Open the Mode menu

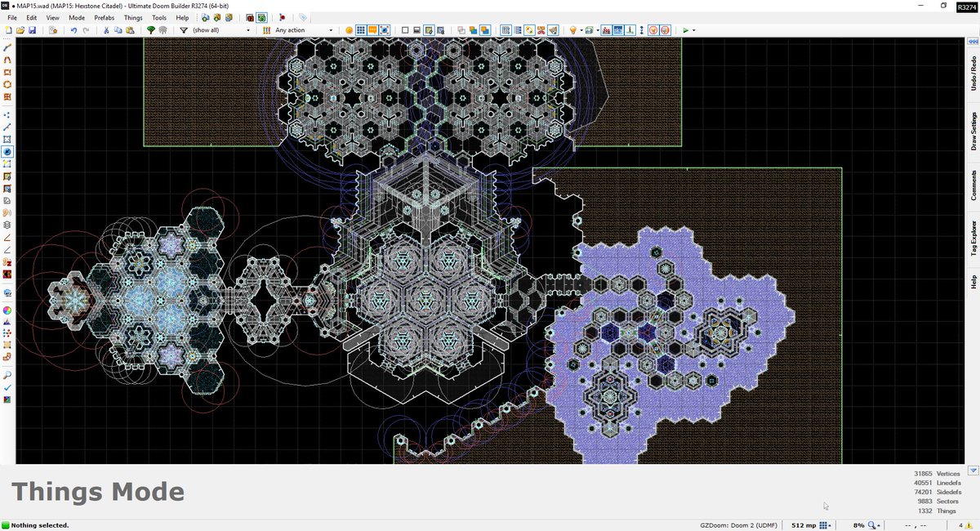point(77,17)
